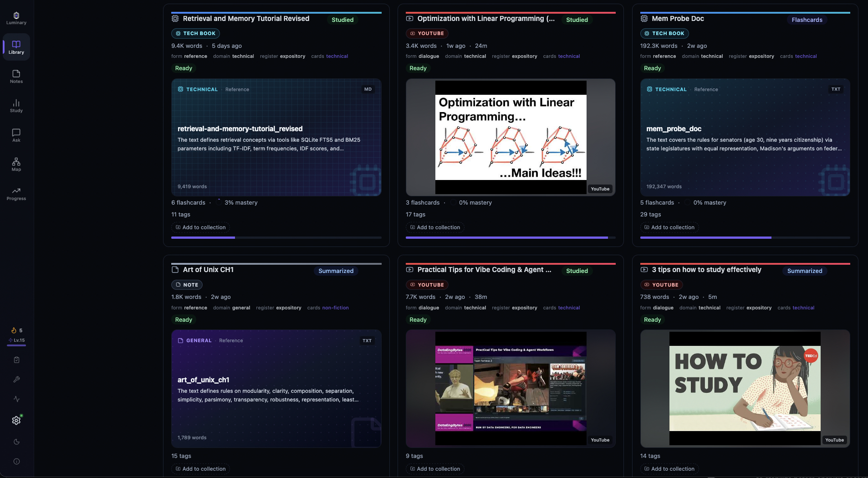Click video icon beside 3 tips title
The width and height of the screenshot is (868, 478).
coord(644,270)
